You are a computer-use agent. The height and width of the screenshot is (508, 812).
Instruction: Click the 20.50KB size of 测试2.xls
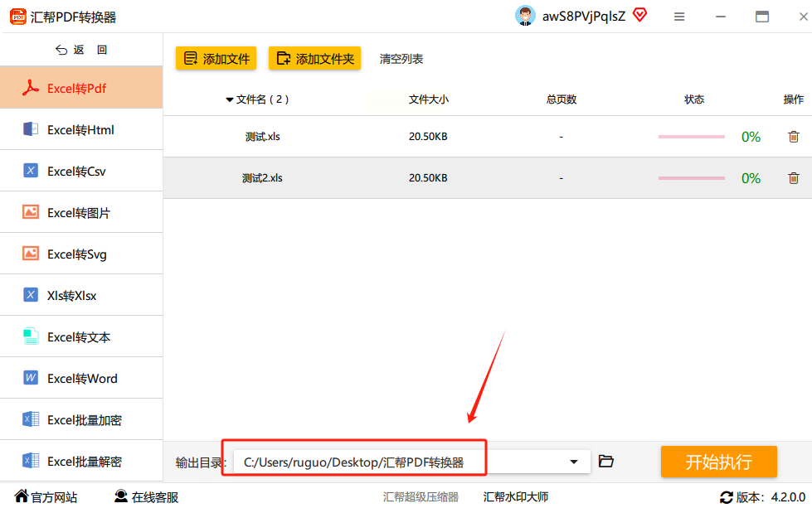pos(428,178)
